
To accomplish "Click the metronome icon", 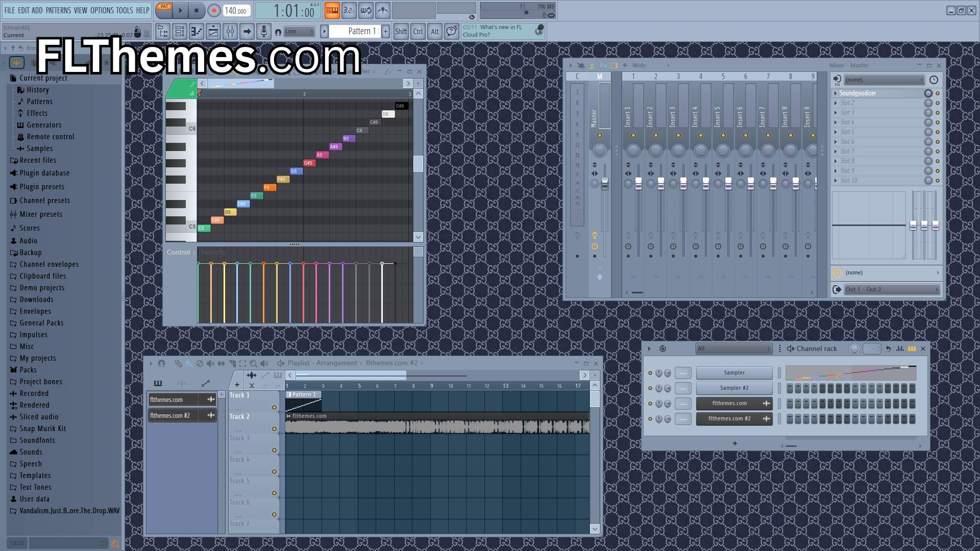I will click(383, 10).
